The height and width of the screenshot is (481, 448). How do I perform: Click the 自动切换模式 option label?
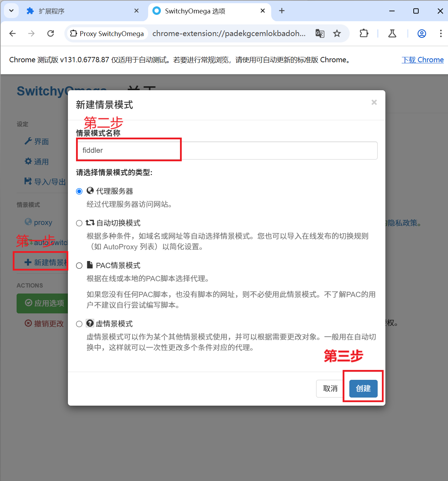[118, 223]
